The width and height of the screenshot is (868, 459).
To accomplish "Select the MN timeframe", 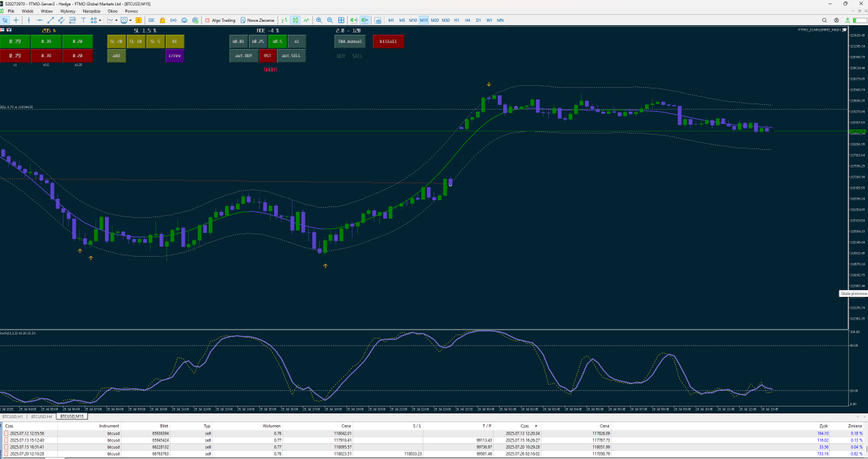I will tap(501, 20).
